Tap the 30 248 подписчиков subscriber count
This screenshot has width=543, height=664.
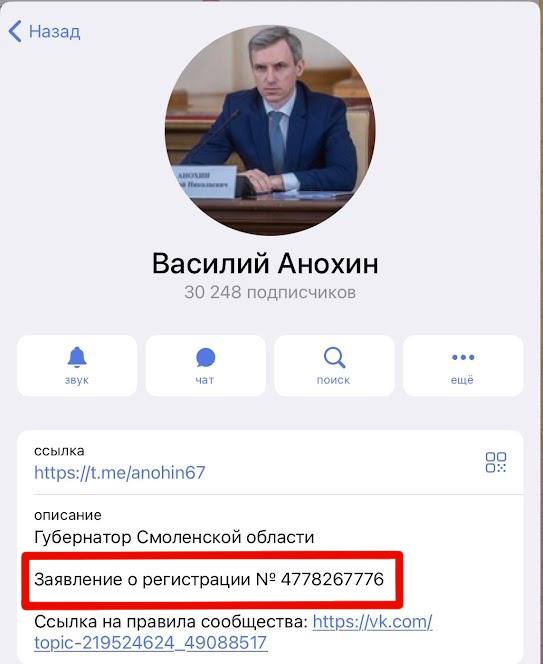click(270, 292)
